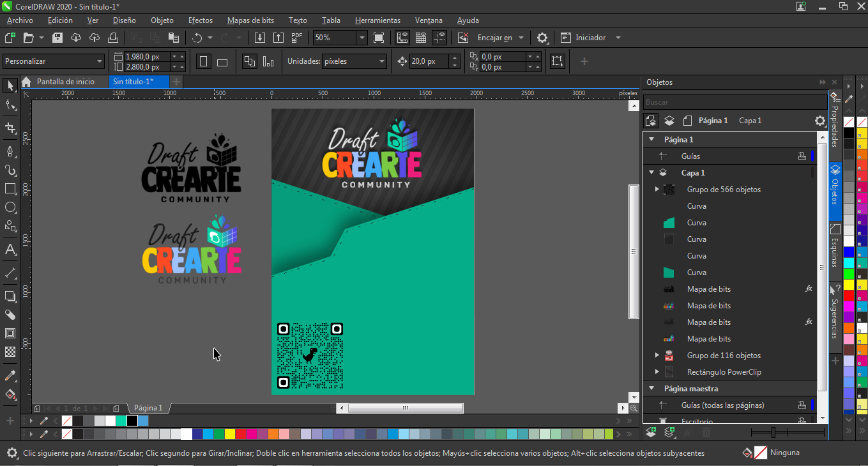Expand Grupo de 566 objetos
The image size is (868, 466).
pos(657,189)
